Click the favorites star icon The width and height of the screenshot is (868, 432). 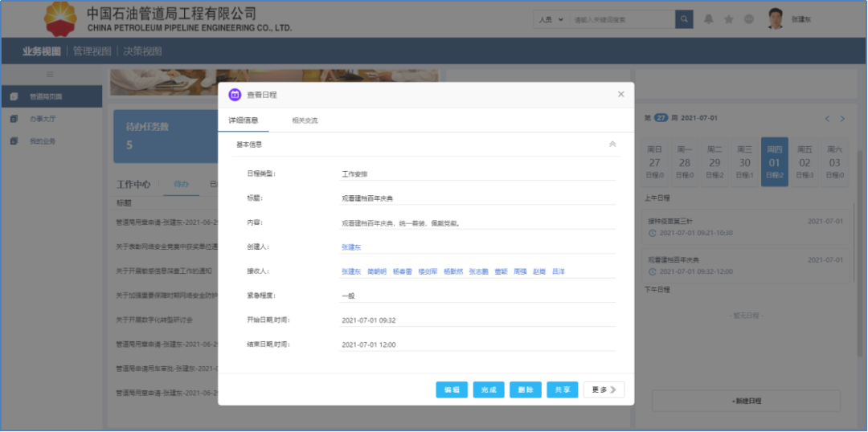[x=728, y=19]
